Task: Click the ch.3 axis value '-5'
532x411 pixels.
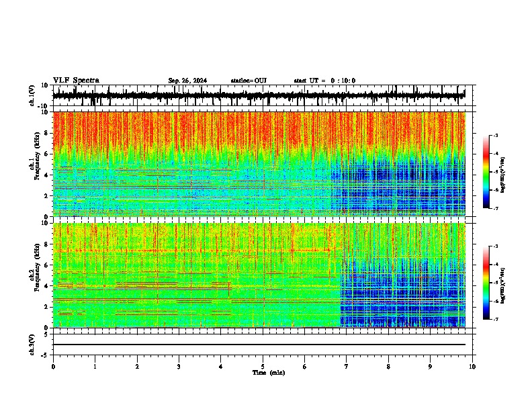Action: tap(45, 355)
